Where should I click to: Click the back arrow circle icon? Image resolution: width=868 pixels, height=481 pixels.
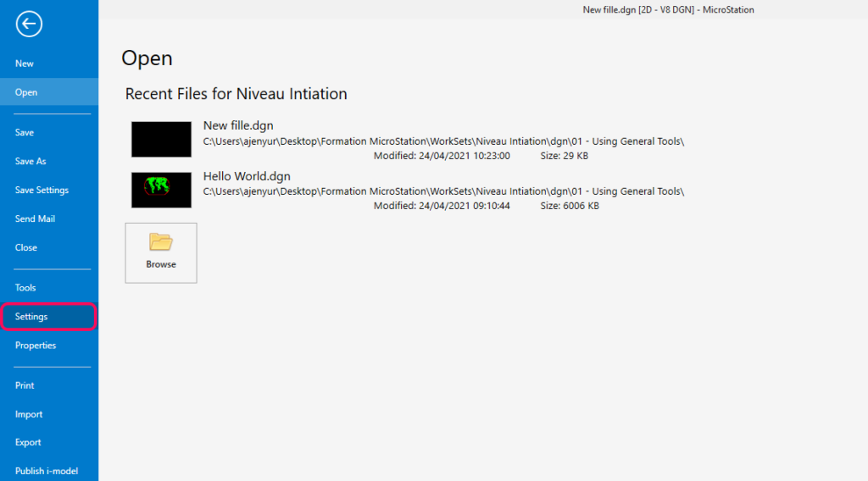[x=29, y=24]
